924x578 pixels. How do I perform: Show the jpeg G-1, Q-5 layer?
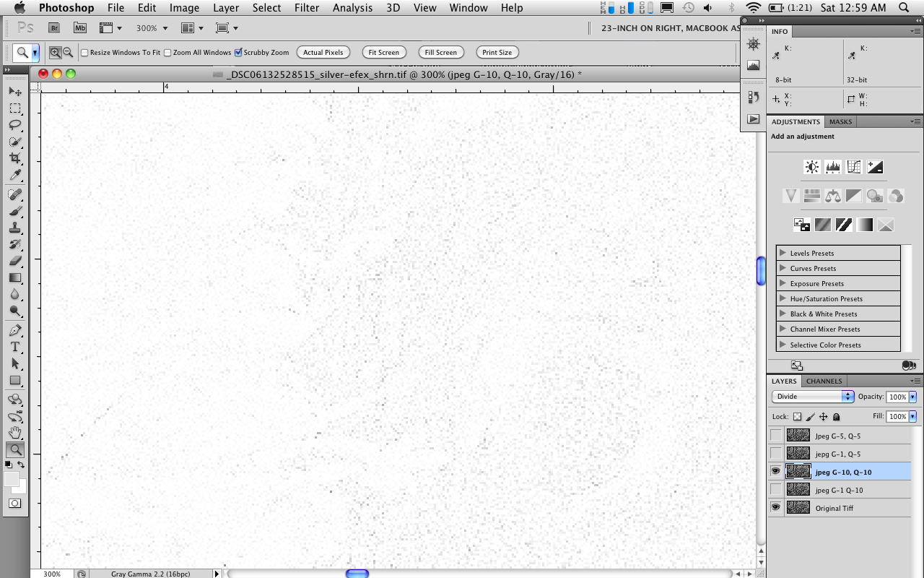tap(776, 453)
